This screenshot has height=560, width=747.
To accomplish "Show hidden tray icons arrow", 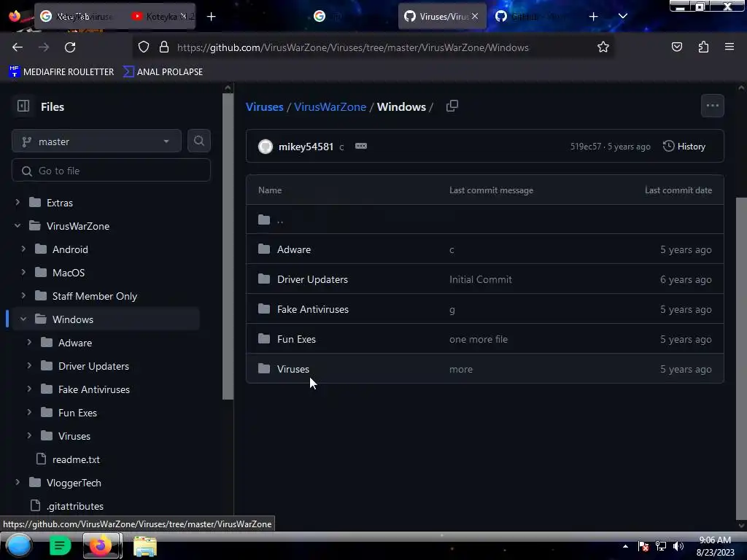I will (625, 546).
